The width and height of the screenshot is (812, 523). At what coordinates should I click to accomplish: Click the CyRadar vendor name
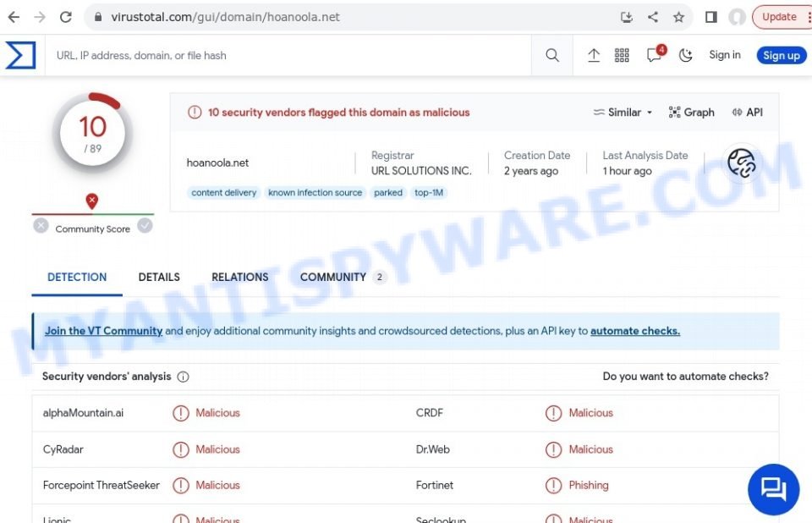click(63, 449)
